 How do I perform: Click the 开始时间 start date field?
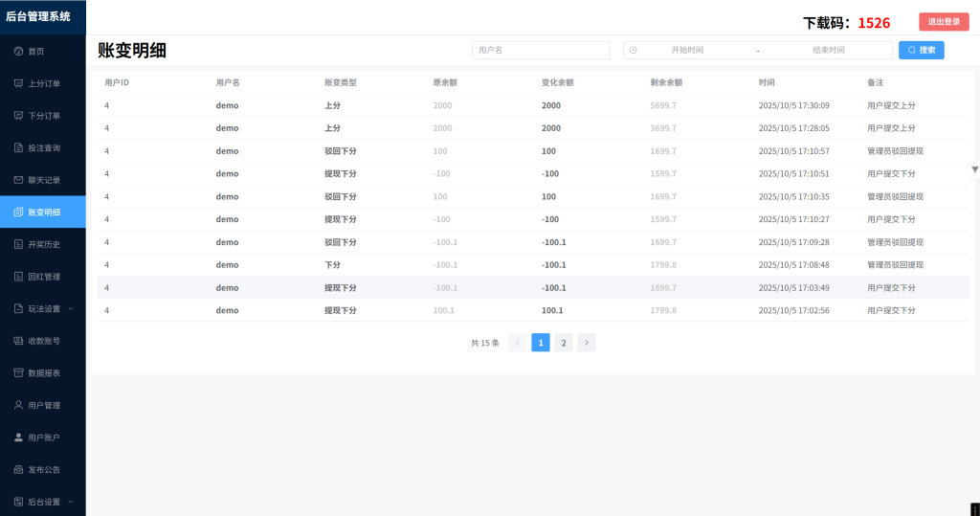[x=688, y=50]
